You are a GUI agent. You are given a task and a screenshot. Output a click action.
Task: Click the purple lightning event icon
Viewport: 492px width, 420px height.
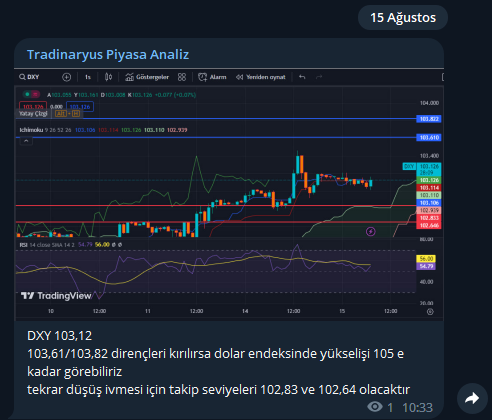(x=371, y=231)
